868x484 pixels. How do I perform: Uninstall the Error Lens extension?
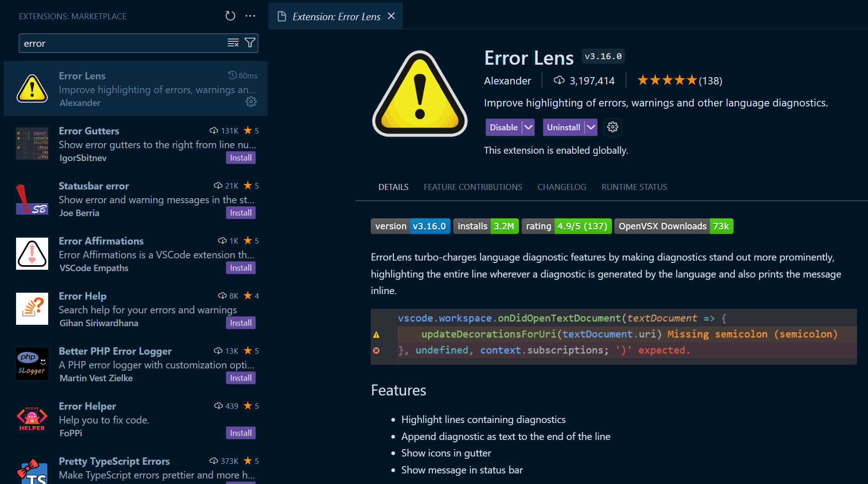[x=563, y=127]
